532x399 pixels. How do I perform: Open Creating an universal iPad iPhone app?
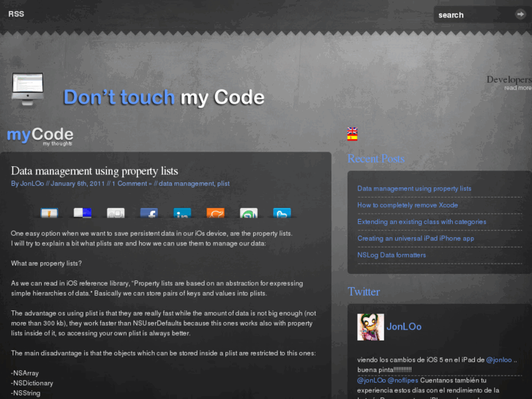416,239
